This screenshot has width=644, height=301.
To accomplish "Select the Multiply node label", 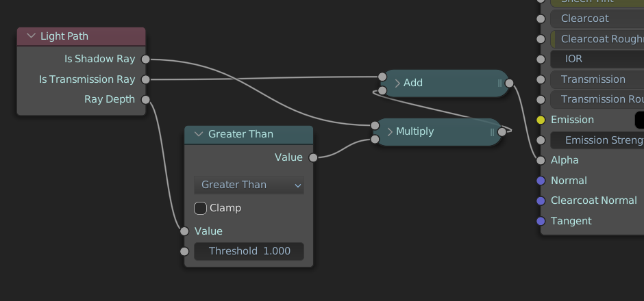I will tap(414, 131).
